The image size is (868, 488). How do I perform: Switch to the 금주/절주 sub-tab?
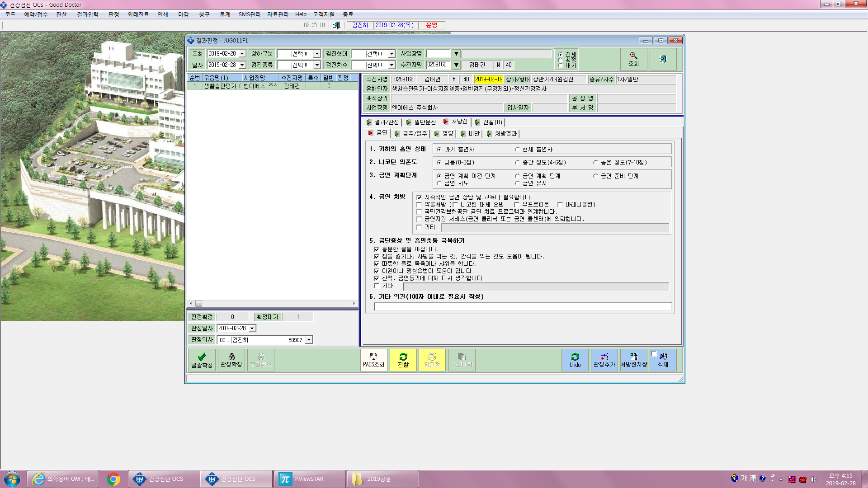click(x=411, y=134)
